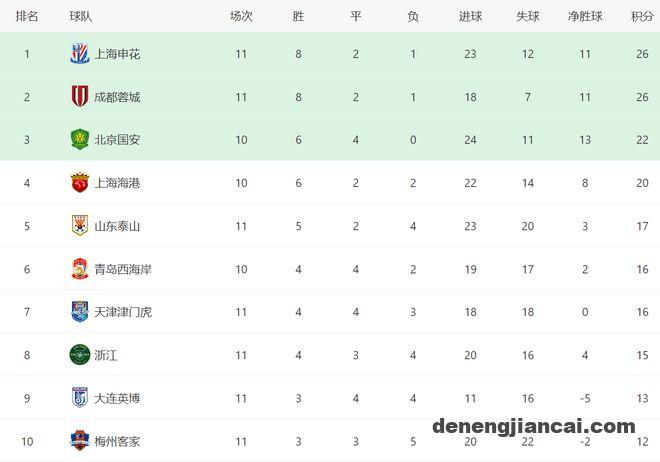The height and width of the screenshot is (462, 660).
Task: Click the Shandong Taishan crest icon
Action: click(x=80, y=226)
